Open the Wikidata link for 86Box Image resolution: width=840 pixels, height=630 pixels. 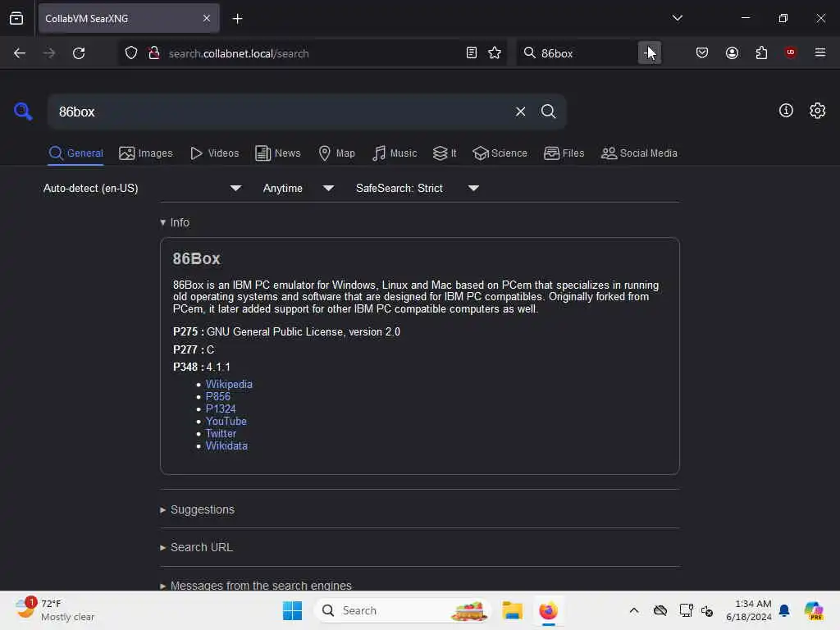click(x=226, y=445)
